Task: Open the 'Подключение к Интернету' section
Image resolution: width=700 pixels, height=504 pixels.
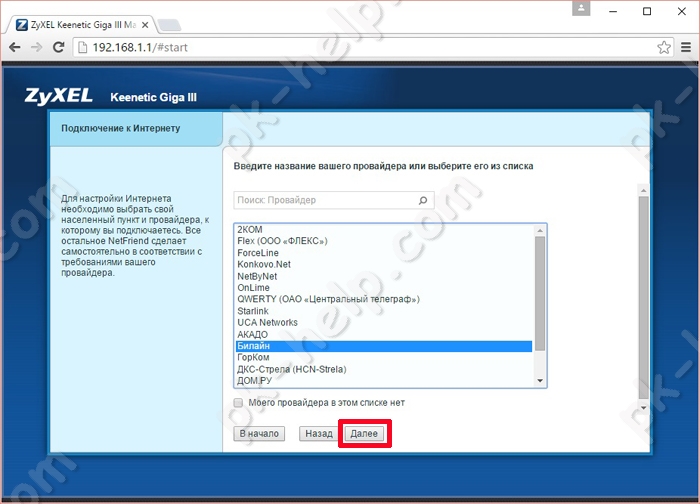Action: [136, 129]
